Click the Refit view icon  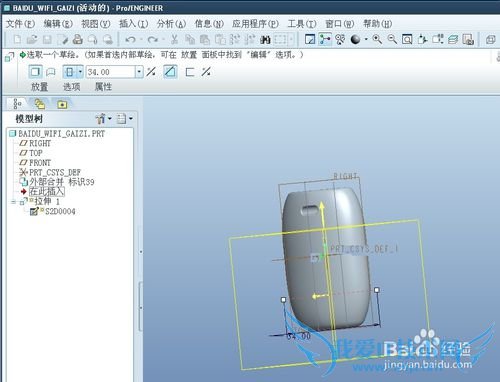pos(407,39)
